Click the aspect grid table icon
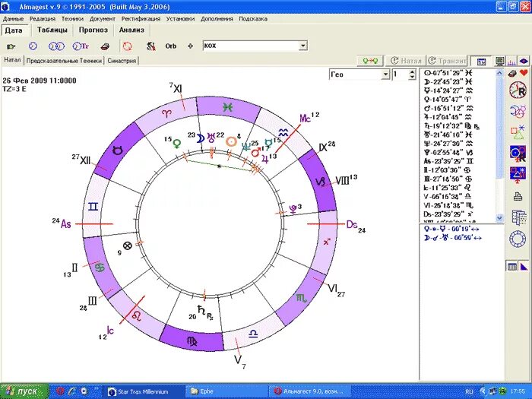The height and width of the screenshot is (399, 532). 512,266
